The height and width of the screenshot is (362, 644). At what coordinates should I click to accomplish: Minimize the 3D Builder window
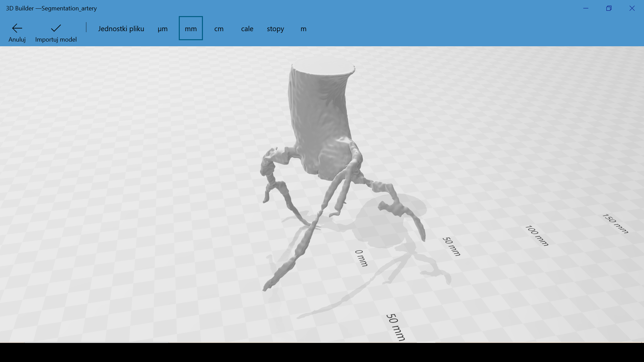[586, 8]
